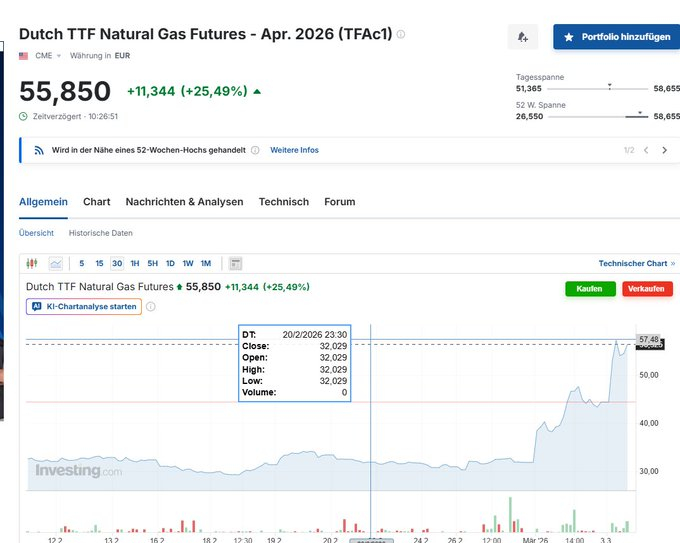Click the Portfolio hinzufügen button
680x543 pixels.
pyautogui.click(x=616, y=37)
